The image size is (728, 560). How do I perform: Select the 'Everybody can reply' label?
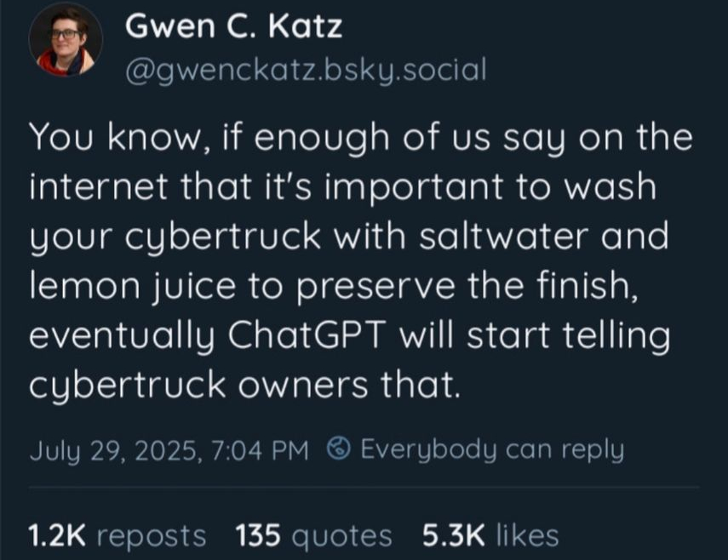pos(491,448)
